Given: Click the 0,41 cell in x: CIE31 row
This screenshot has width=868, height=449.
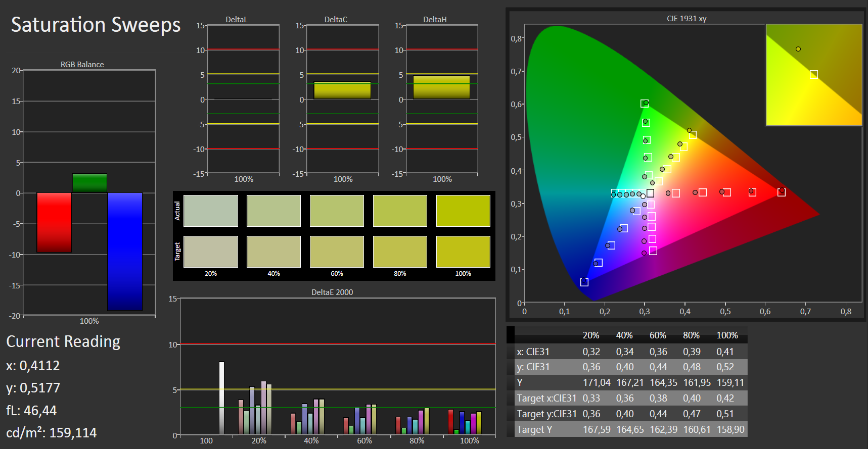Looking at the screenshot, I should tap(725, 352).
